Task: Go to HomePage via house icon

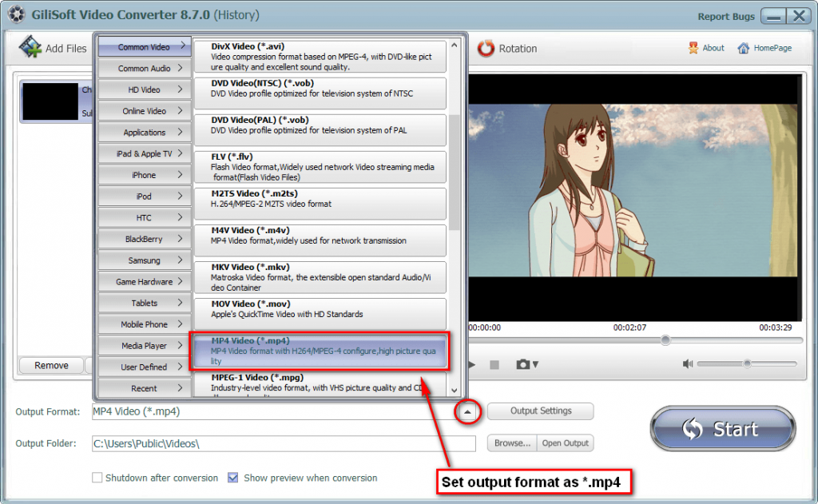Action: tap(744, 48)
